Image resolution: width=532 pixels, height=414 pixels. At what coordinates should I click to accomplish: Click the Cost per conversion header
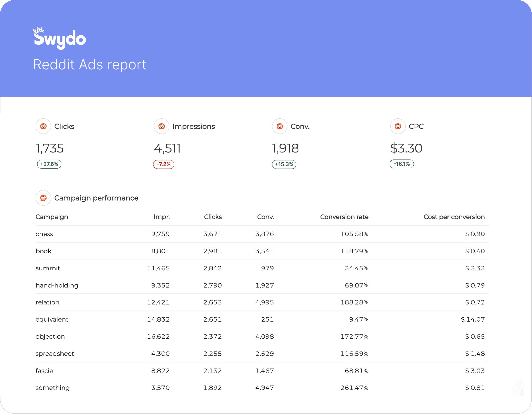pos(454,217)
